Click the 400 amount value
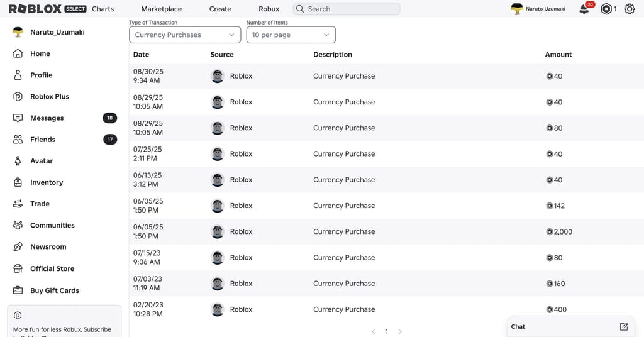This screenshot has width=644, height=337. (560, 309)
